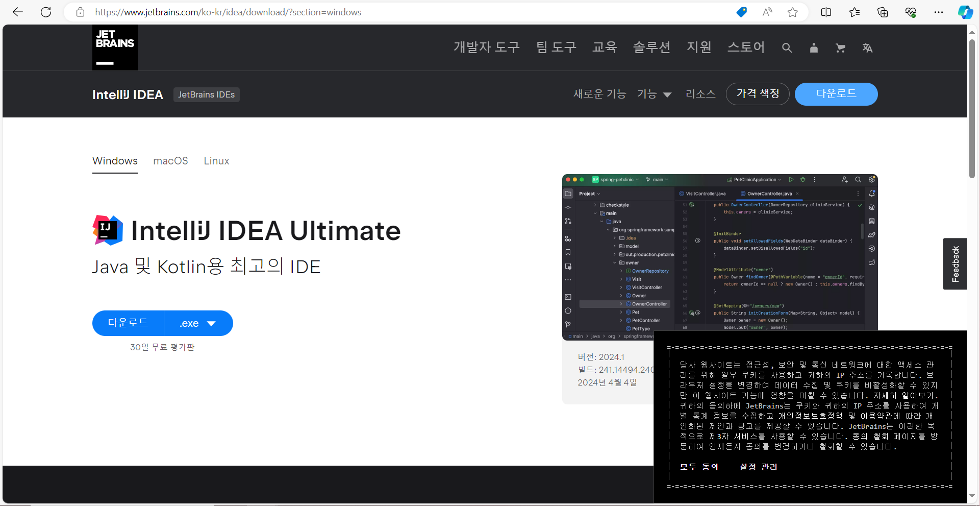Open the 리소스 link
Screen dimensions: 980x506
(700, 94)
